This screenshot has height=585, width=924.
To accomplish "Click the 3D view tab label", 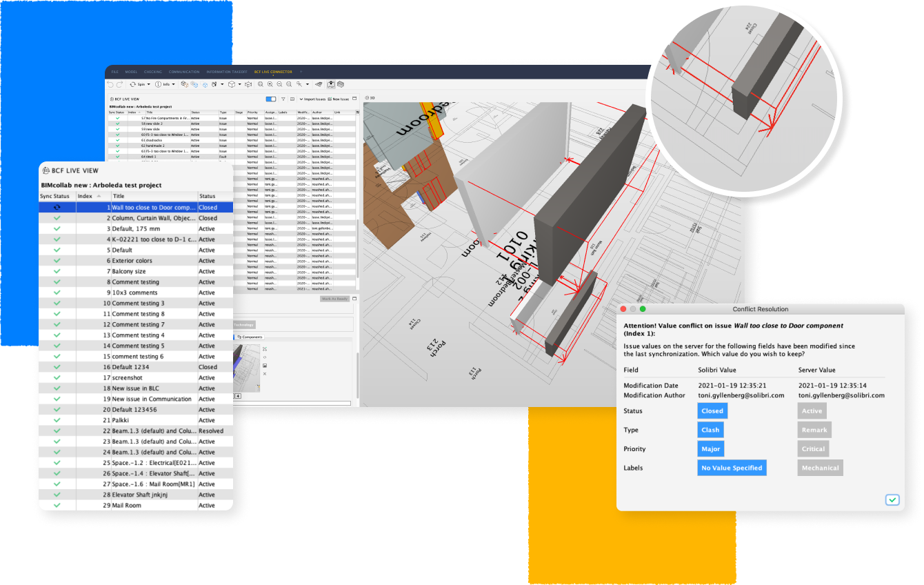I will 370,98.
